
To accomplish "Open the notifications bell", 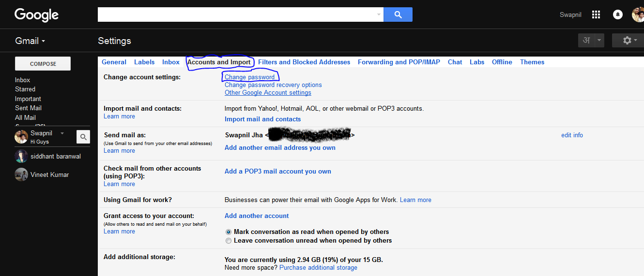I will [x=618, y=15].
